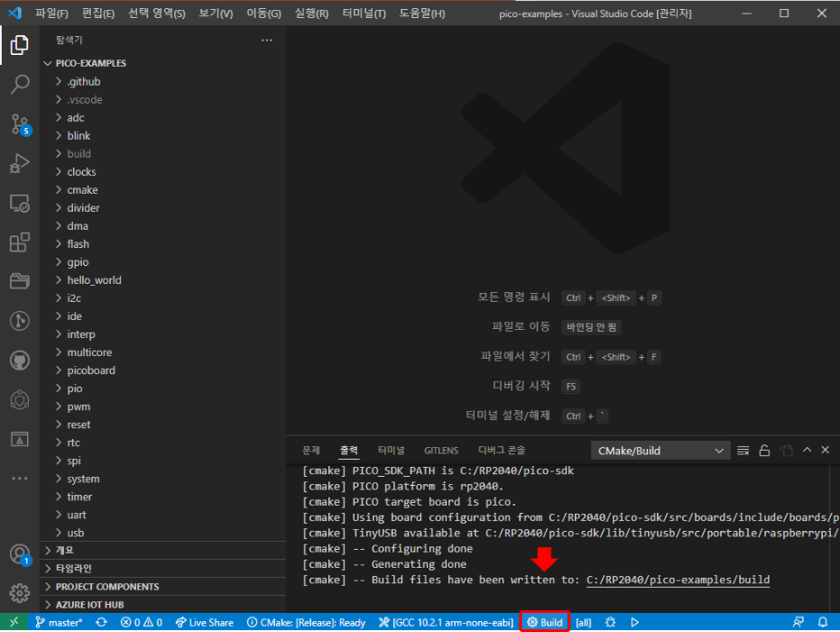Open the C:/RP2040/pico-examples/build output link
Viewport: 840px width, 632px height.
[x=678, y=580]
